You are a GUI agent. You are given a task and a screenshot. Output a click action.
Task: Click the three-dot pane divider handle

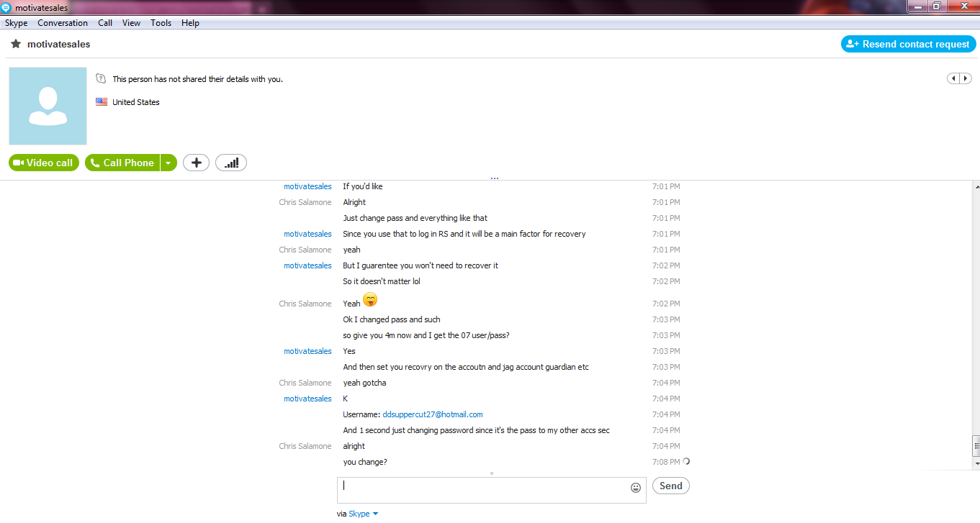[494, 178]
